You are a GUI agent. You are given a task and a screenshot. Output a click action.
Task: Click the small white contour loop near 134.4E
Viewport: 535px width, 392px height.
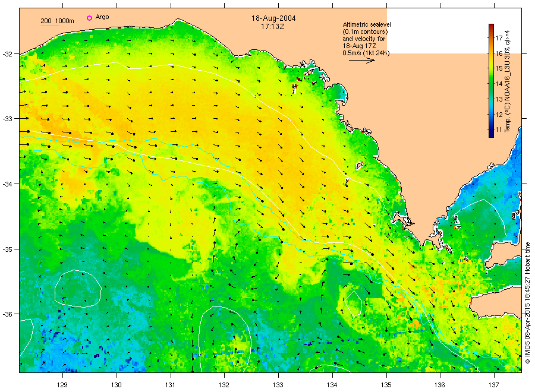click(x=353, y=304)
